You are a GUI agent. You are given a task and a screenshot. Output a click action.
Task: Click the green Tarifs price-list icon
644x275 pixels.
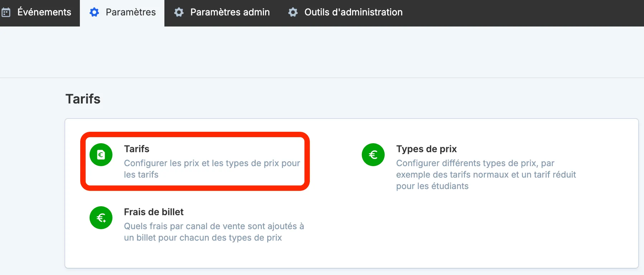pyautogui.click(x=101, y=155)
